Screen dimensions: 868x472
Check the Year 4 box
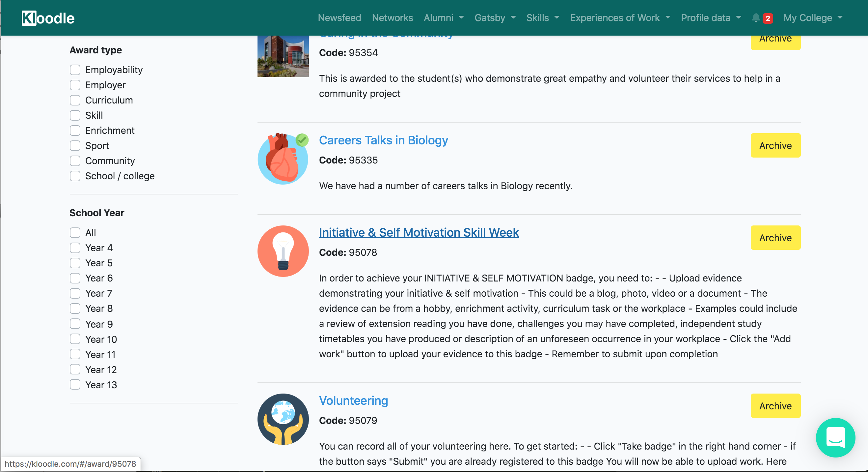(x=75, y=248)
